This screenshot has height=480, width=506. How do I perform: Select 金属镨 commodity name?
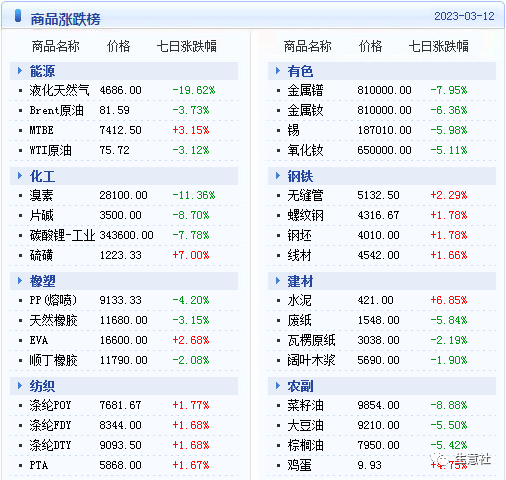pos(305,90)
